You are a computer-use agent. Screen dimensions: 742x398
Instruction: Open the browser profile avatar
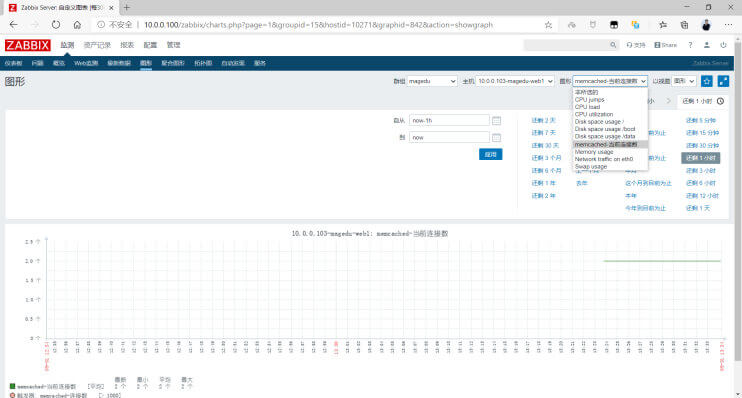point(706,25)
